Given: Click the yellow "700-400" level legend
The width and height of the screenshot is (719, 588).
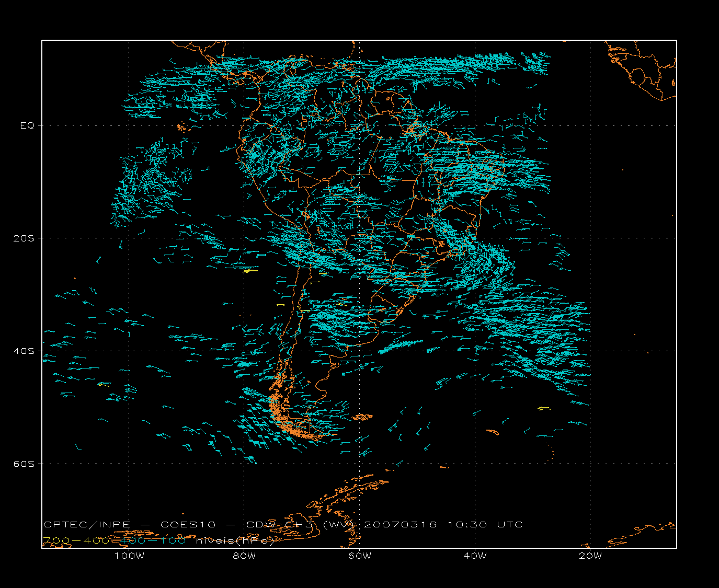Looking at the screenshot, I should click(76, 541).
